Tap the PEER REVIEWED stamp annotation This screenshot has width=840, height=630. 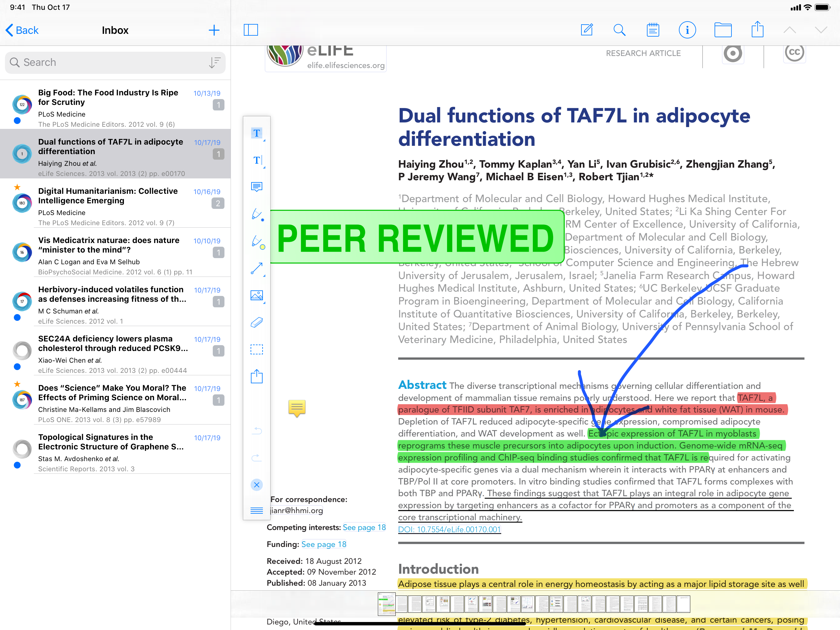417,237
